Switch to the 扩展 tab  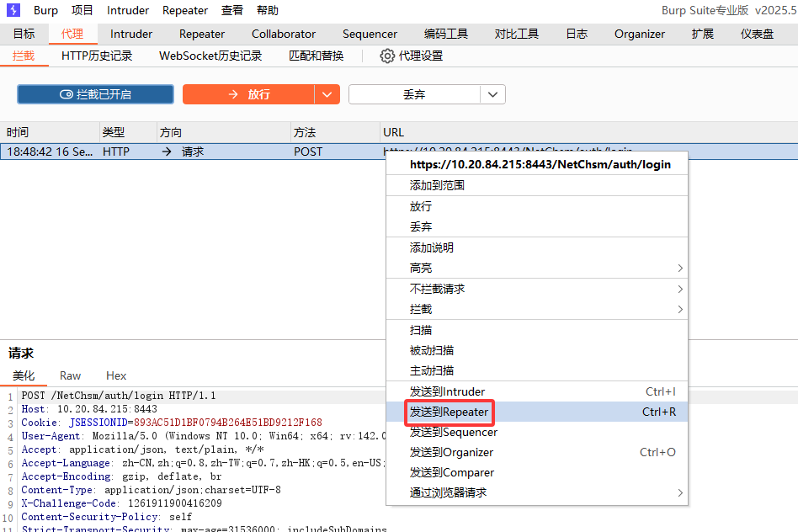(703, 35)
